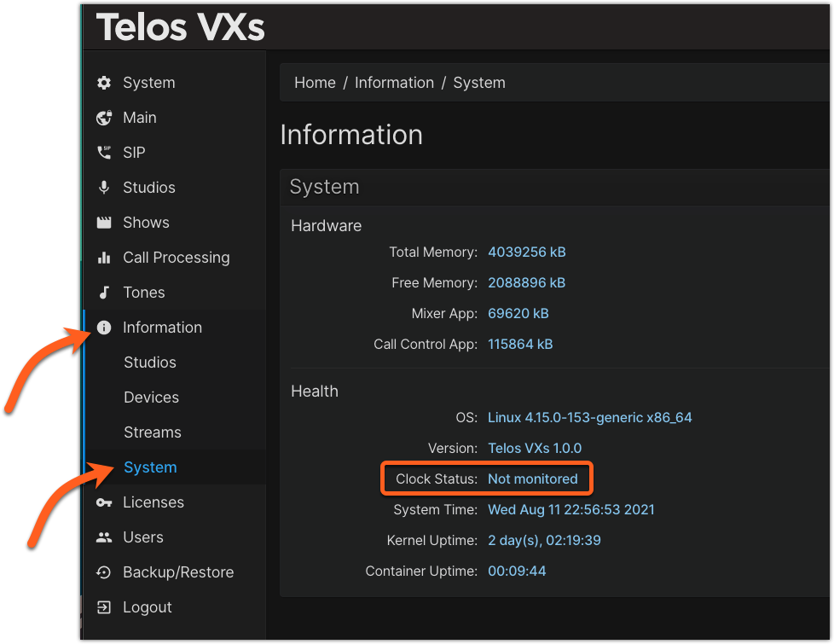
Task: Click the Total Memory value 4039256 kB
Action: coord(526,252)
